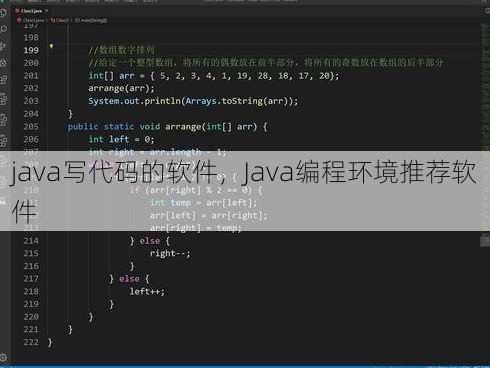Image resolution: width=490 pixels, height=368 pixels.
Task: Click line number 218 in the gutter
Action: point(31,292)
